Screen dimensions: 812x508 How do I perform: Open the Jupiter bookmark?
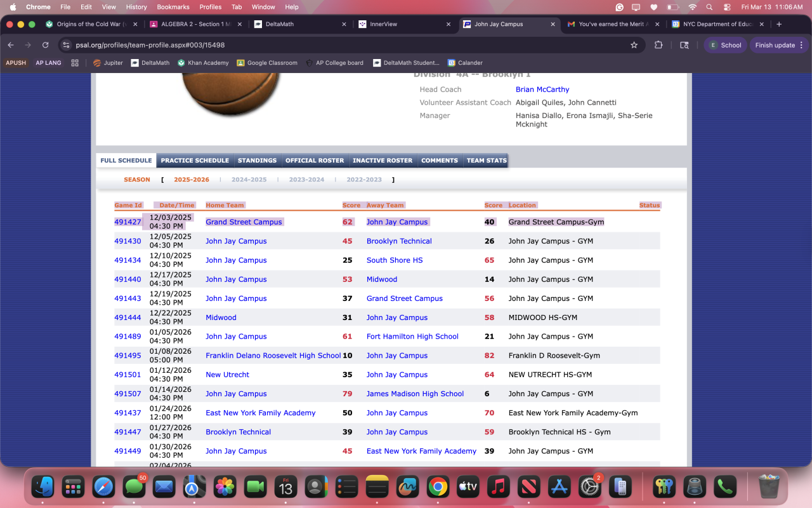[108, 63]
